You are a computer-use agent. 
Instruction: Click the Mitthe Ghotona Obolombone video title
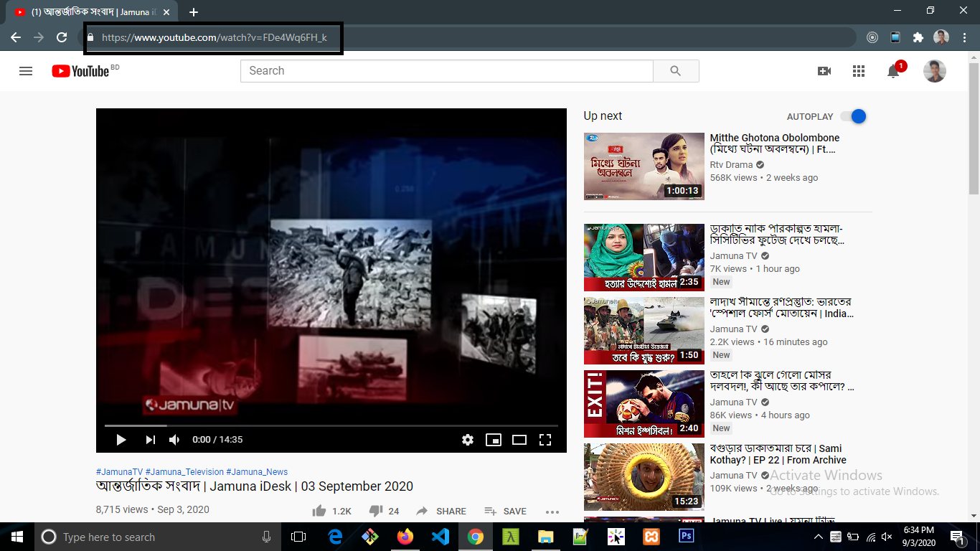(x=775, y=143)
